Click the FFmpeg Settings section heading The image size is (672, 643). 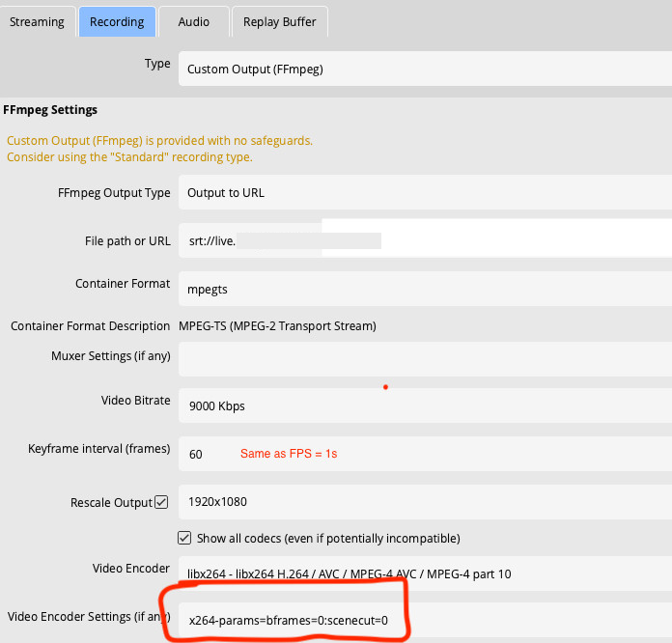pos(50,110)
